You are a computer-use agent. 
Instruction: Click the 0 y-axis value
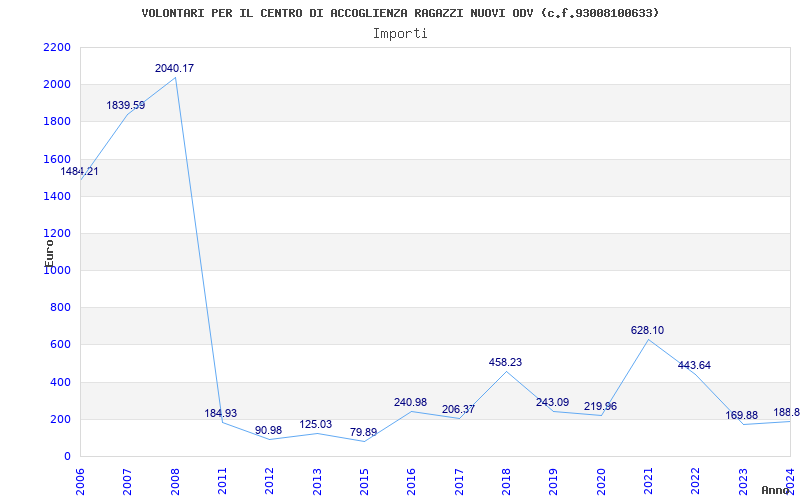point(67,457)
